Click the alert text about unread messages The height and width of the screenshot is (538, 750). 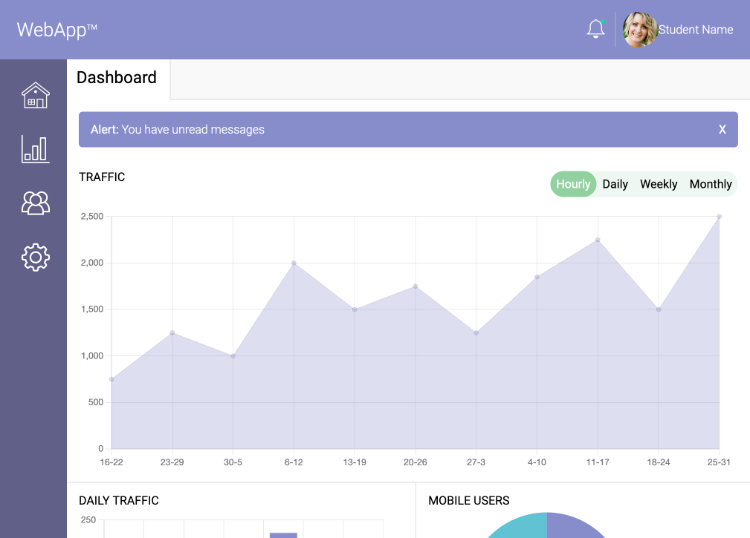[177, 130]
